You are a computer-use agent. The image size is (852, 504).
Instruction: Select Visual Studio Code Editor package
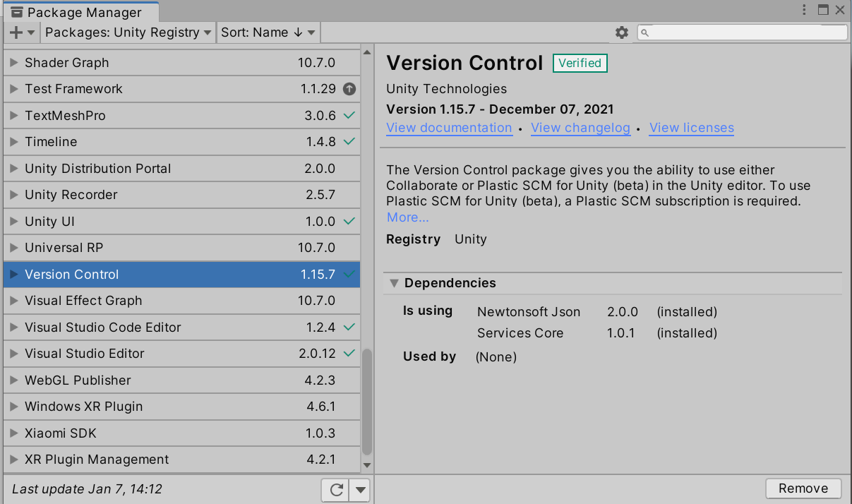click(182, 328)
